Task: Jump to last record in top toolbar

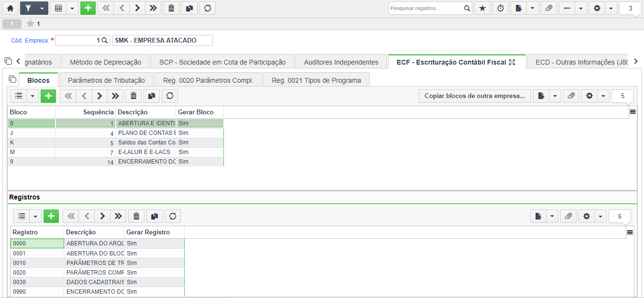Action: click(x=153, y=8)
